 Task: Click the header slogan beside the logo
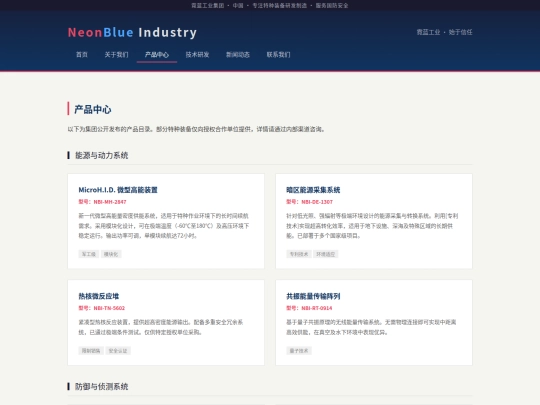[x=444, y=32]
